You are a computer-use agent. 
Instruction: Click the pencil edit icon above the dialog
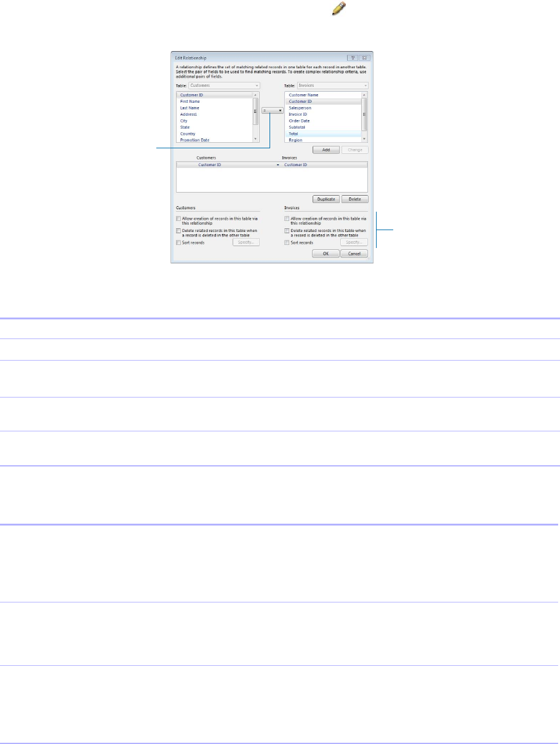click(338, 8)
